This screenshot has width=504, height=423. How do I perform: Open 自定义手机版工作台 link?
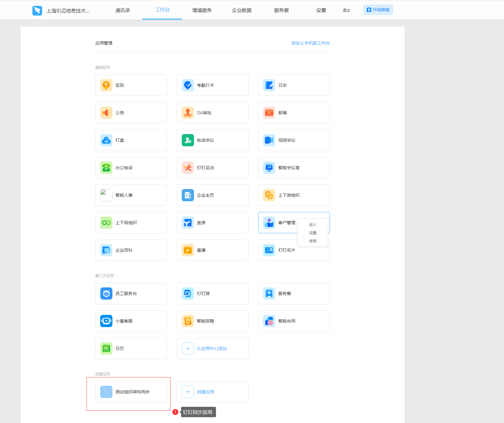pyautogui.click(x=311, y=43)
